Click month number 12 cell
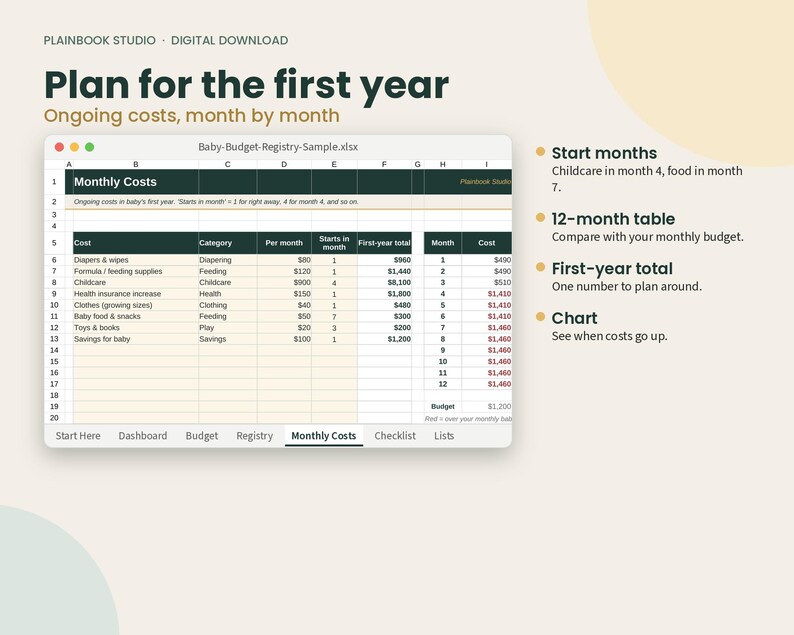The width and height of the screenshot is (794, 635). pos(443,384)
